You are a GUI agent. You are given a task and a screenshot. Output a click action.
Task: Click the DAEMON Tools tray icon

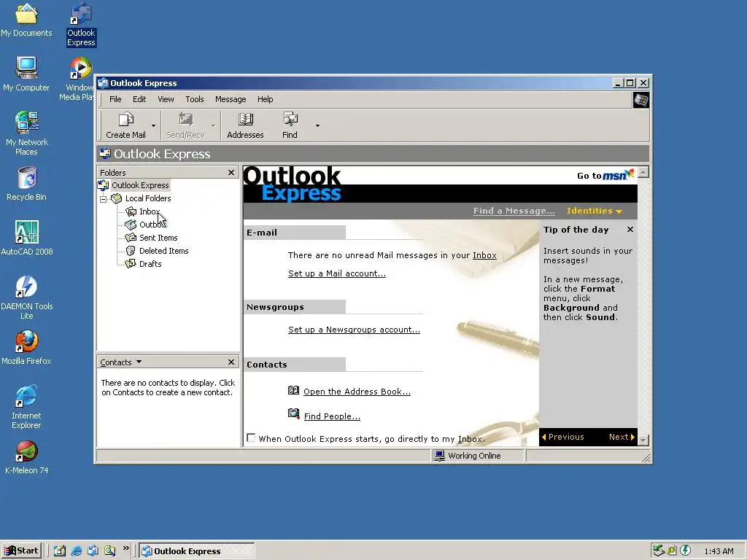[686, 551]
